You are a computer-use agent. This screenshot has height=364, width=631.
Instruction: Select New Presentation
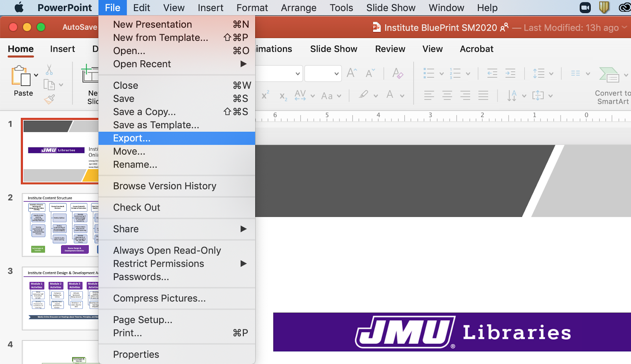[177, 24]
